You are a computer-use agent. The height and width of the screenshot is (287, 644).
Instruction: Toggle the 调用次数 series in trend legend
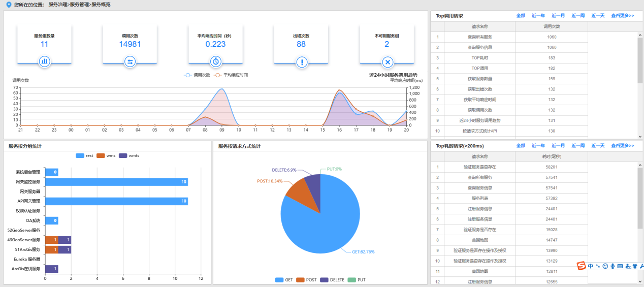(197, 75)
